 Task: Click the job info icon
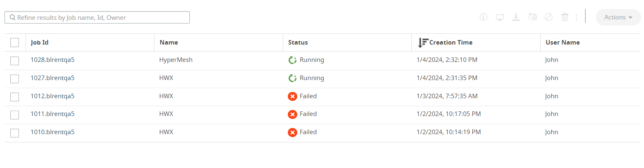pos(483,17)
